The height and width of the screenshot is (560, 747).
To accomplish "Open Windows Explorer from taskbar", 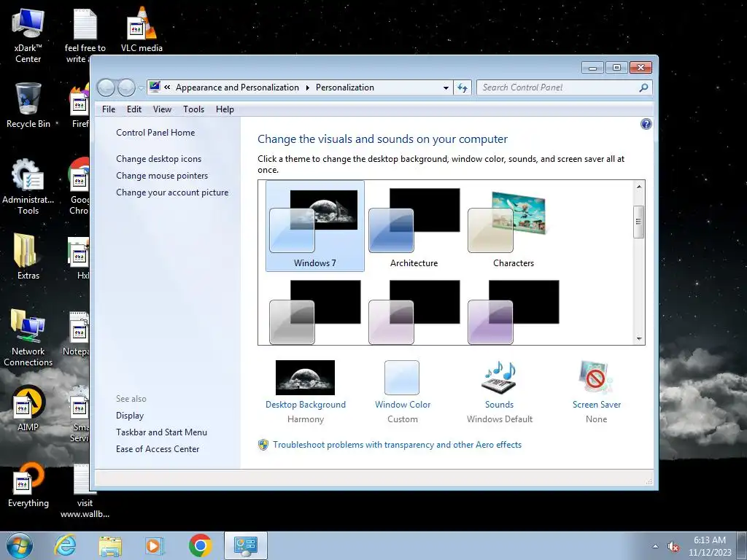I will click(110, 546).
